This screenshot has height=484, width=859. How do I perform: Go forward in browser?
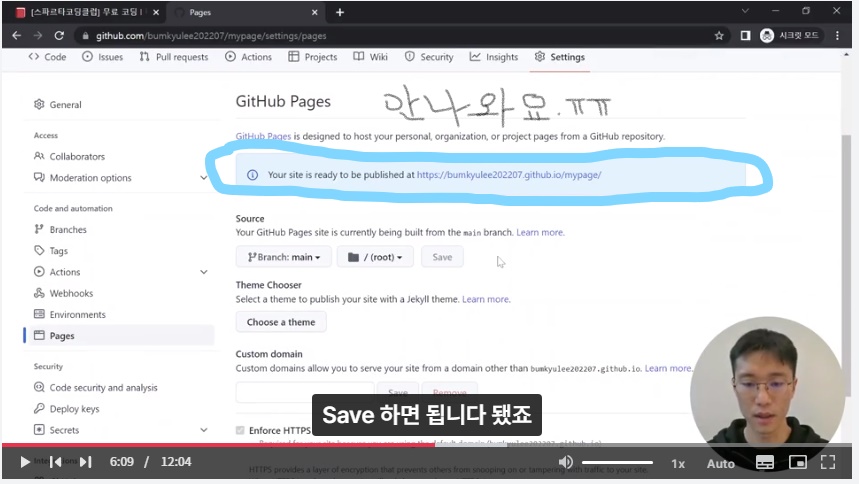pos(38,36)
